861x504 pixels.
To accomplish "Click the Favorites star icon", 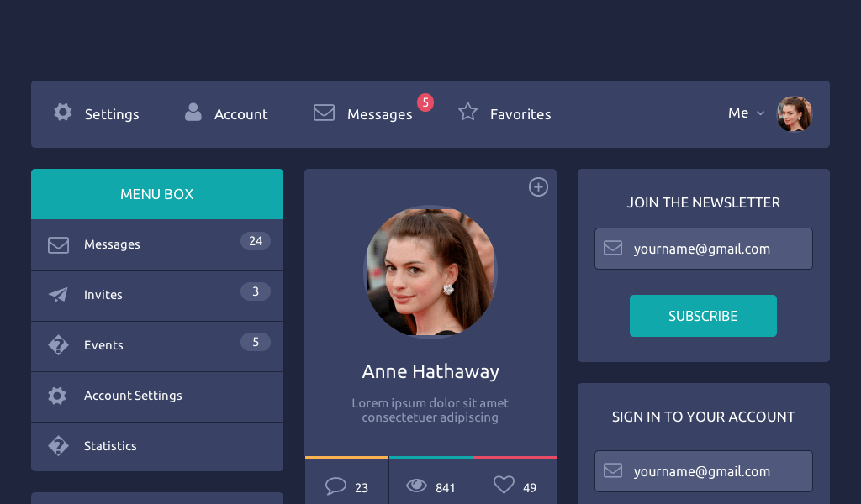I will tap(467, 112).
